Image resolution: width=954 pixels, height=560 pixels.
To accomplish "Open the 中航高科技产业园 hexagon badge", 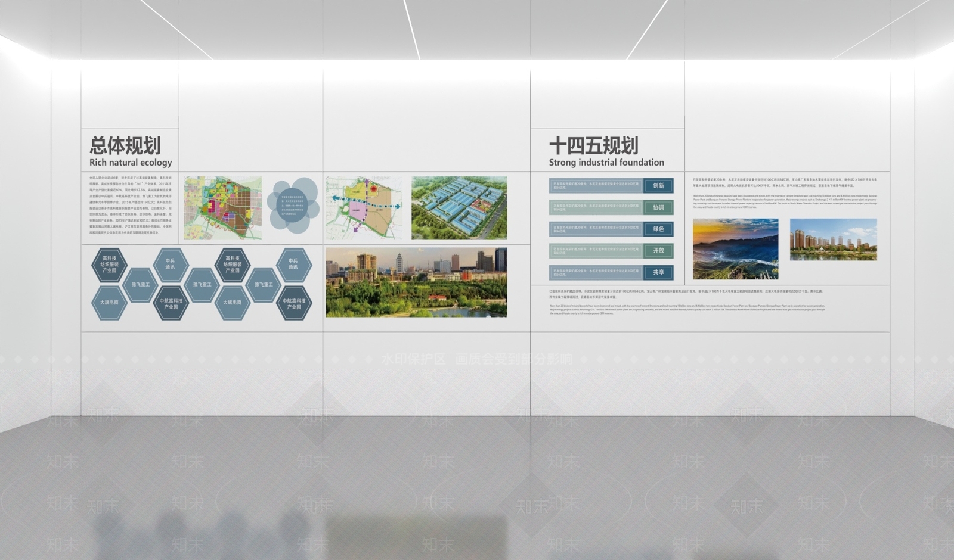I will click(171, 304).
